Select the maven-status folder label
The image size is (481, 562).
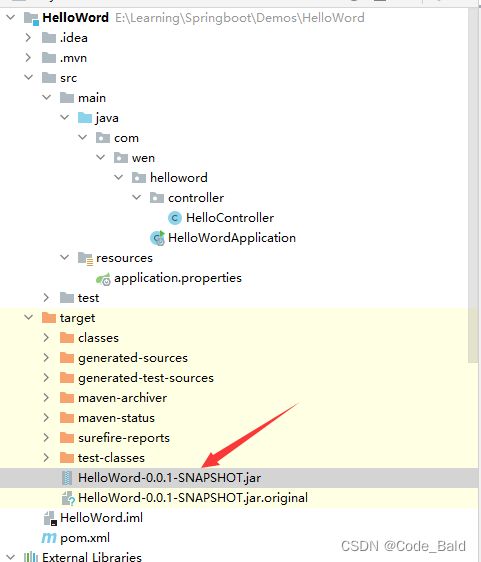[x=116, y=418]
